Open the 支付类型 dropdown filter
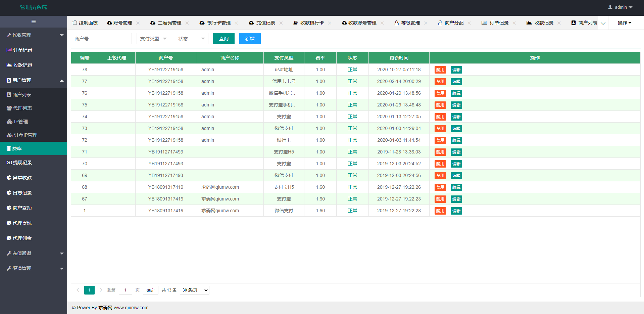The height and width of the screenshot is (314, 644). [x=153, y=39]
